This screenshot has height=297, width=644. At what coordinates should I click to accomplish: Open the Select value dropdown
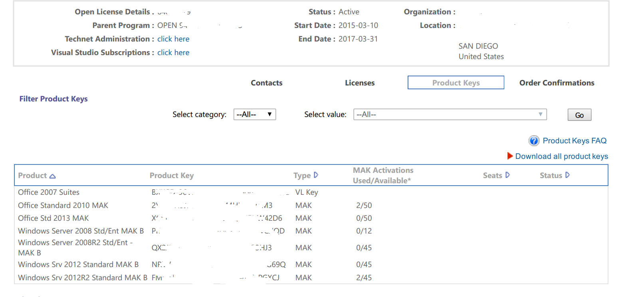[450, 114]
